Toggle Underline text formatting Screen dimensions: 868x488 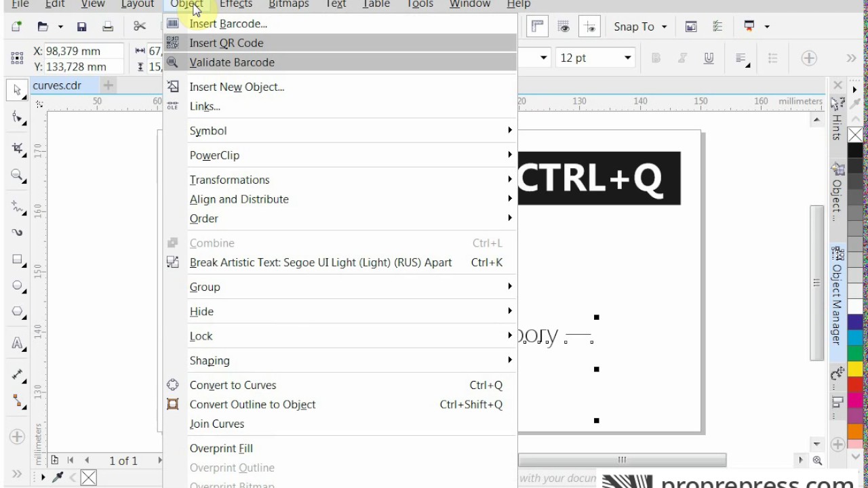coord(709,58)
